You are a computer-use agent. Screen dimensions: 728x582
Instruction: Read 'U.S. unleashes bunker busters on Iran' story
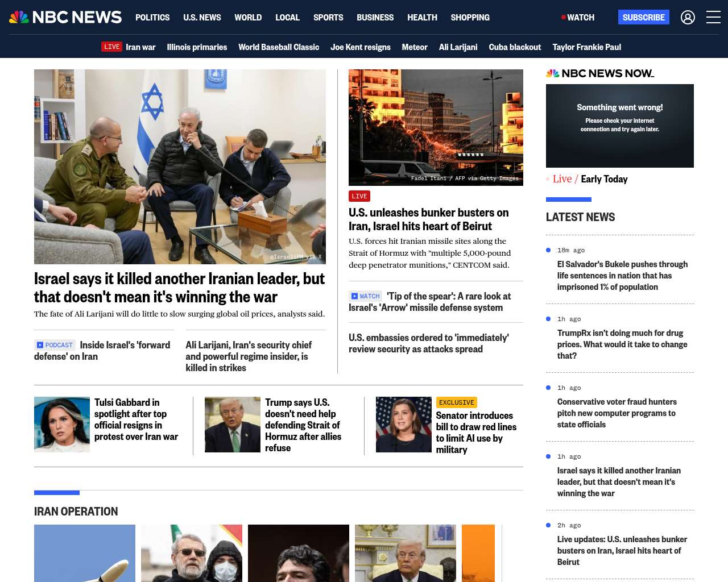click(x=429, y=219)
